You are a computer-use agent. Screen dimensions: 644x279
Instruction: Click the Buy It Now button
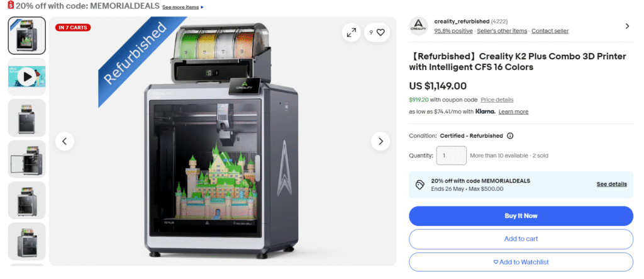pyautogui.click(x=521, y=216)
